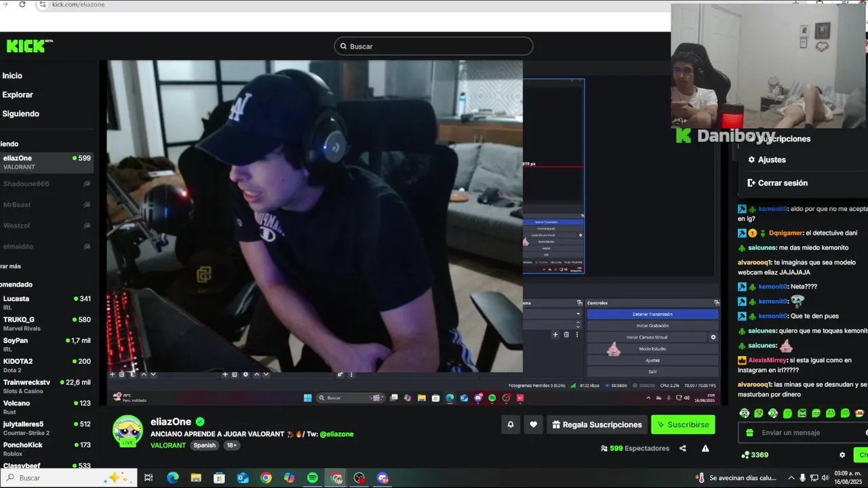The image size is (868, 488).
Task: Click Detener Transmisión in OBS
Action: pyautogui.click(x=652, y=314)
